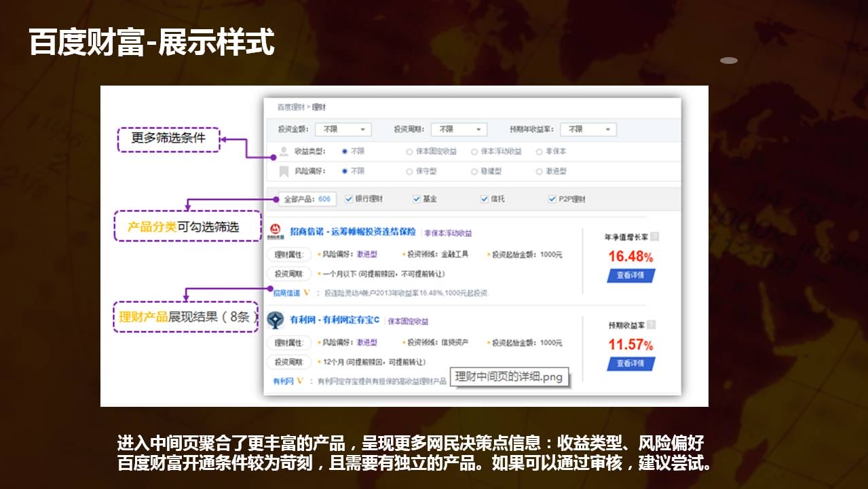Click the 招商信诺 company logo
This screenshot has width=868, height=489.
pos(275,232)
